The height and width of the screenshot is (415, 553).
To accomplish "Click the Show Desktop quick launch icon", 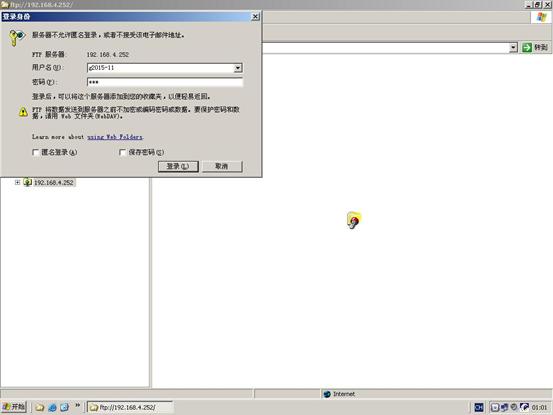I will (x=65, y=408).
